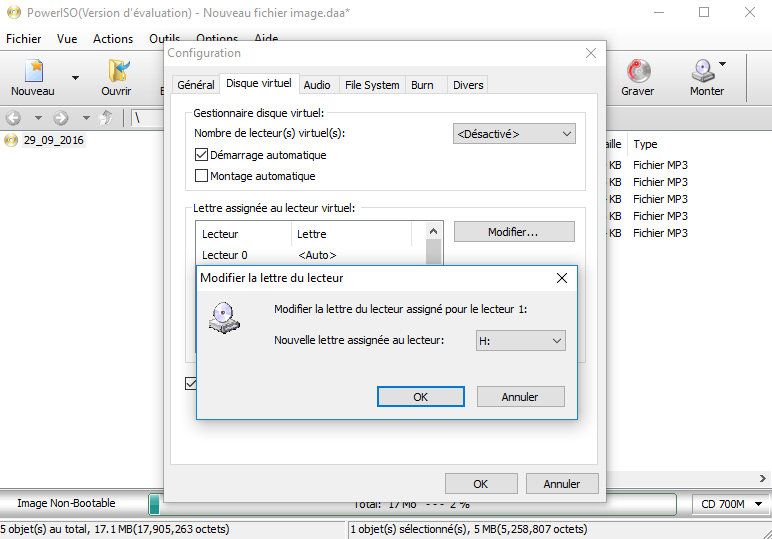This screenshot has height=539, width=772.
Task: Click the drive list scroll-up arrow
Action: [x=433, y=231]
